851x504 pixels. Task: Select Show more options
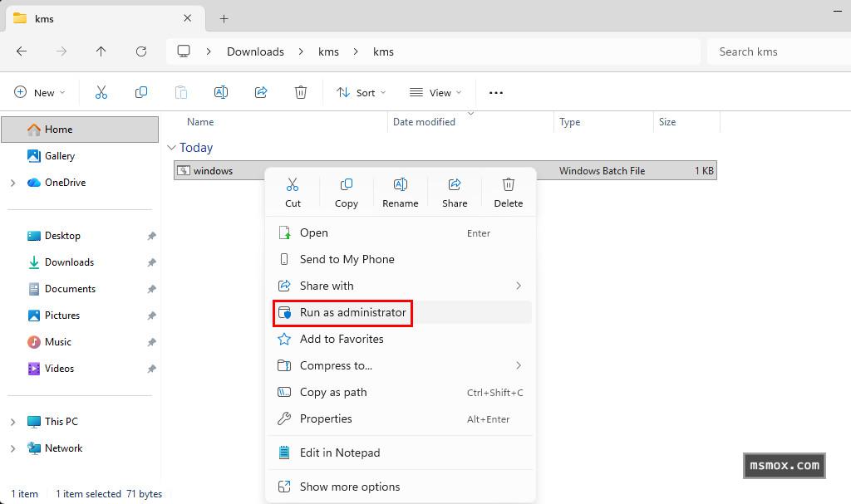click(x=349, y=487)
